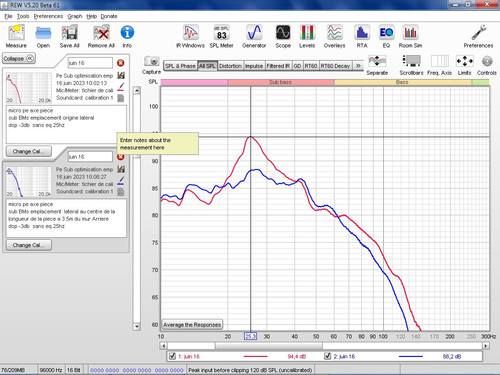The width and height of the screenshot is (500, 375).
Task: Open graph Limits icon
Action: point(464,61)
